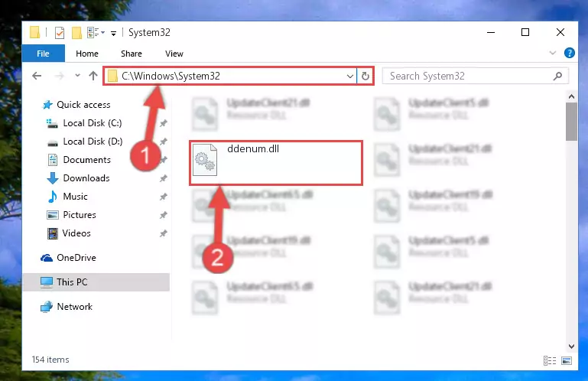
Task: Click the 154 items status text
Action: [50, 360]
